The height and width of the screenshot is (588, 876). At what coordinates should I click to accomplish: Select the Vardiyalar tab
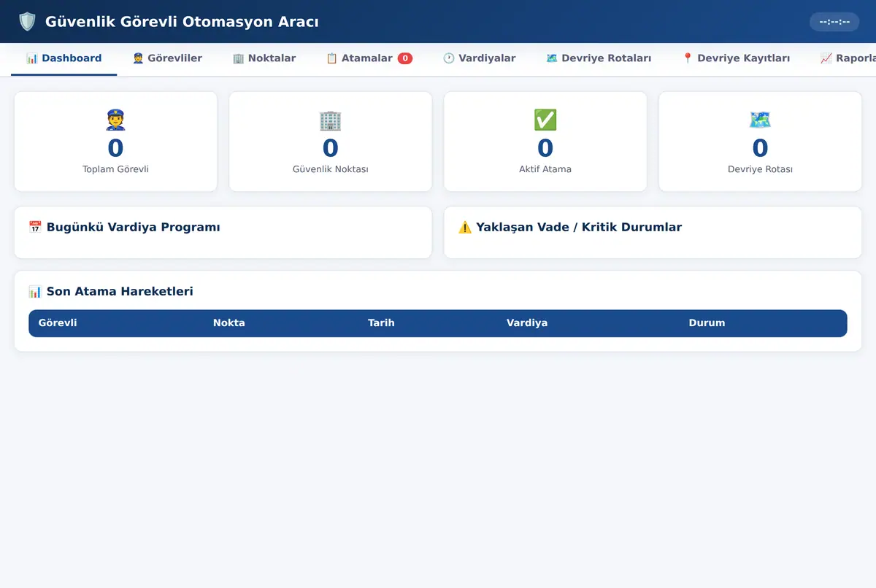479,58
